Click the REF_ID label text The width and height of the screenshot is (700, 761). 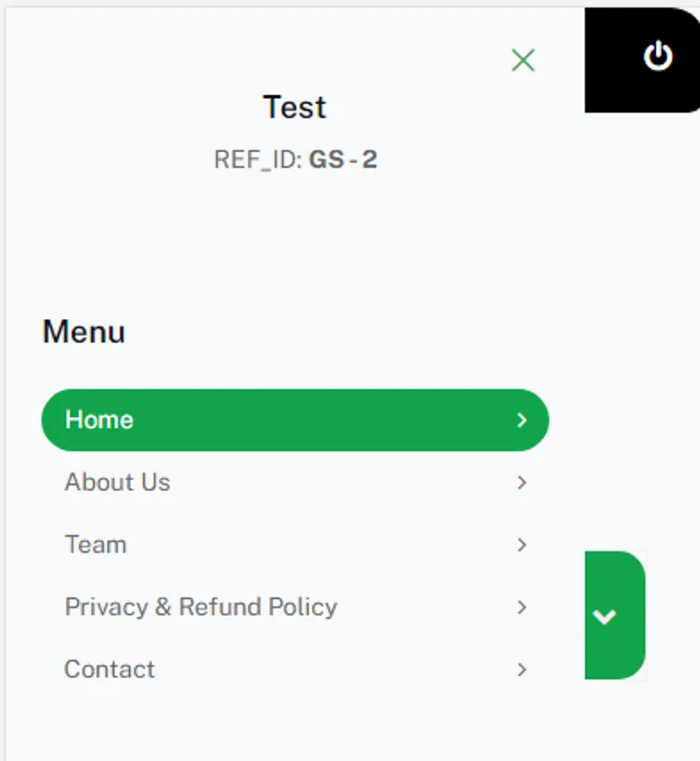tap(257, 160)
